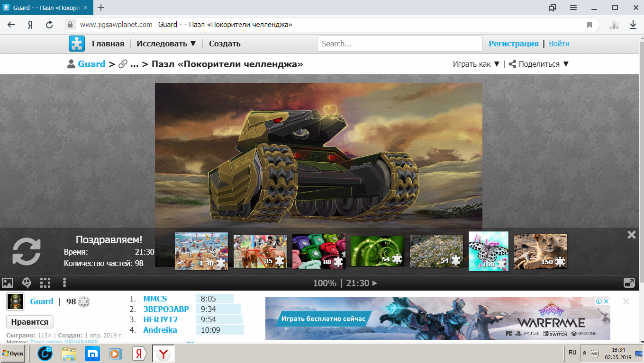Open the 35-piece bull race puzzle thumbnail
The height and width of the screenshot is (363, 644).
(260, 251)
